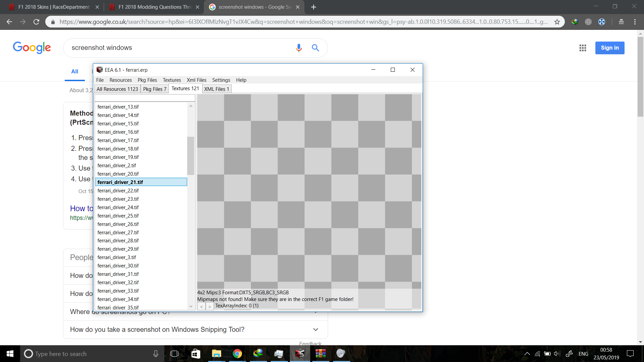Open the Windows Start menu
The image size is (644, 362).
click(10, 354)
